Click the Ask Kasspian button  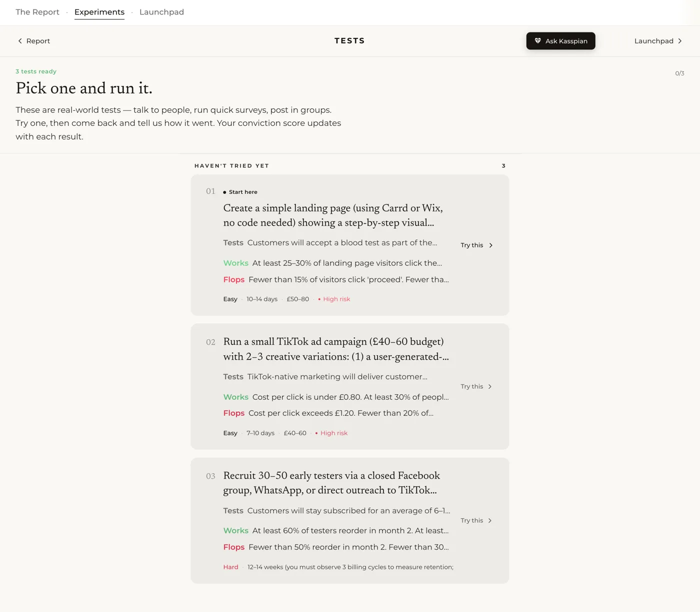[560, 41]
